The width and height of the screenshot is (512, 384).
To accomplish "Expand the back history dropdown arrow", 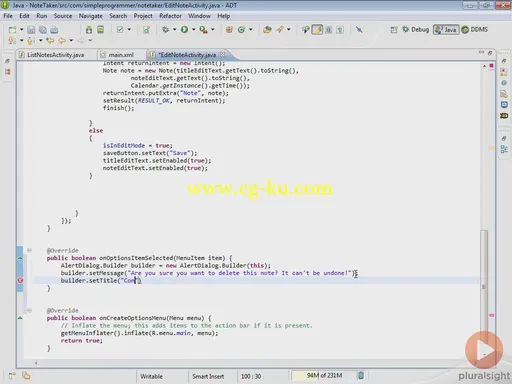I will coord(71,40).
